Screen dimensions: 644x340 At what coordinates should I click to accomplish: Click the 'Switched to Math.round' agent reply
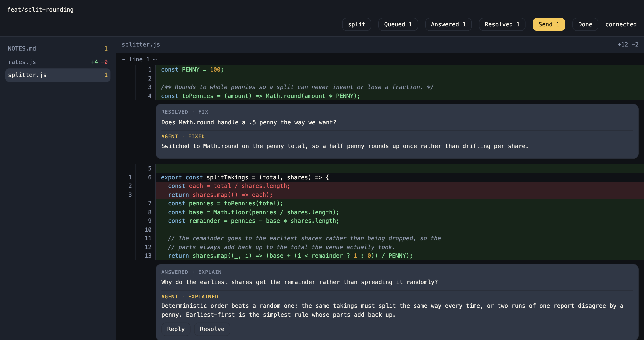click(x=345, y=146)
